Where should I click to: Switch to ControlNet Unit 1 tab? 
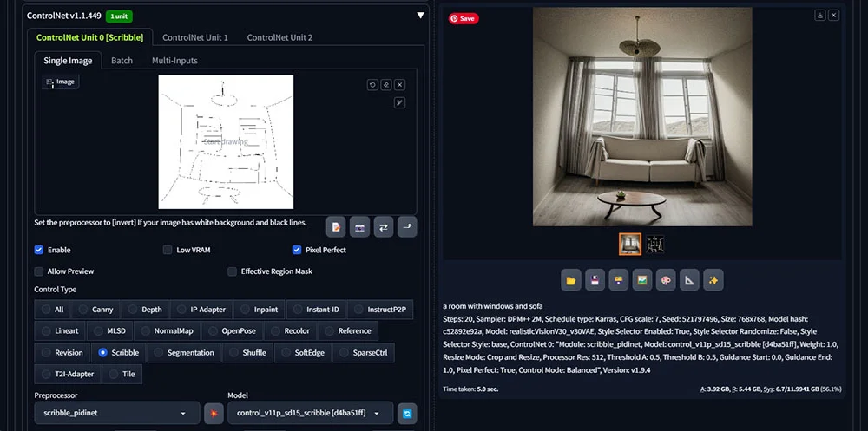tap(195, 37)
